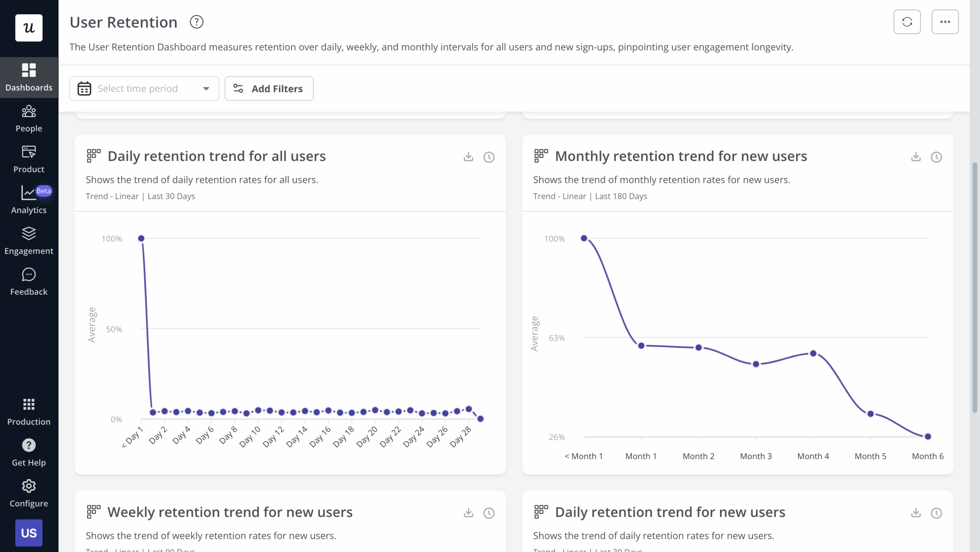Viewport: 980px width, 552px height.
Task: Click the US workspace avatar button
Action: pyautogui.click(x=29, y=532)
